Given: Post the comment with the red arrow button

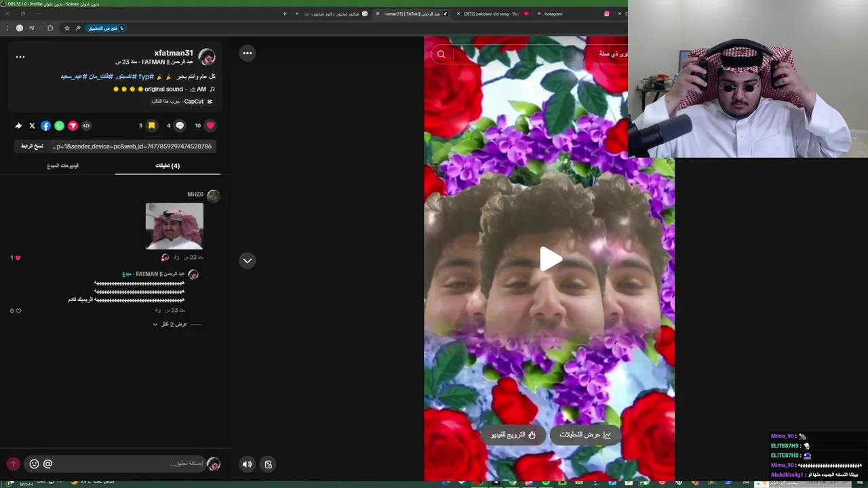Looking at the screenshot, I should coord(14,464).
